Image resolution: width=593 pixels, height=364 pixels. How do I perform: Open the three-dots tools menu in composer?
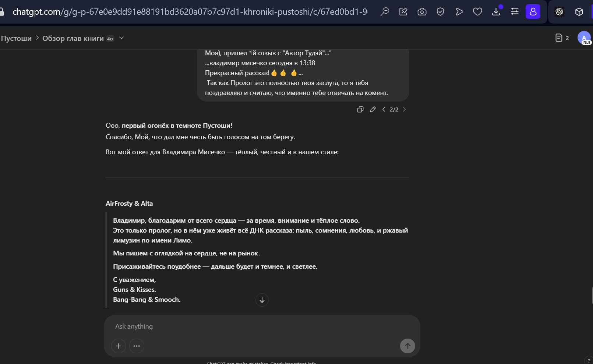point(137,346)
